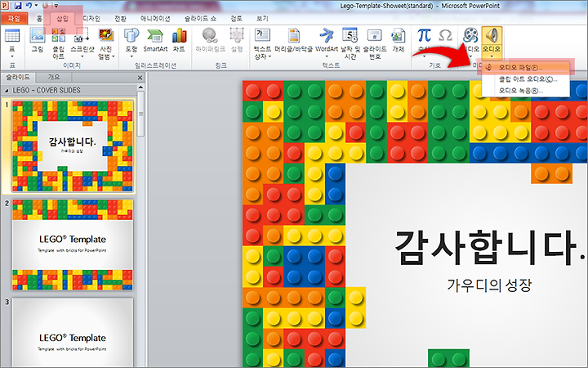Click the slide pane scrollbar thumb

140,114
